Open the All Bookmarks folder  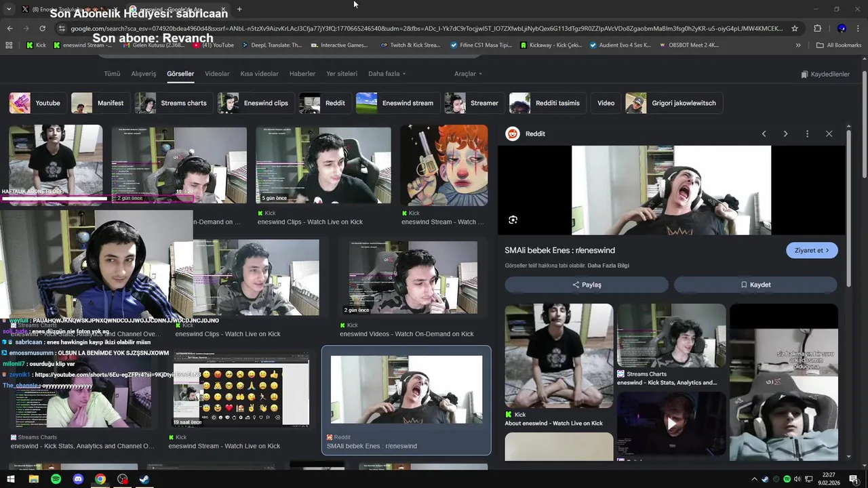point(839,45)
